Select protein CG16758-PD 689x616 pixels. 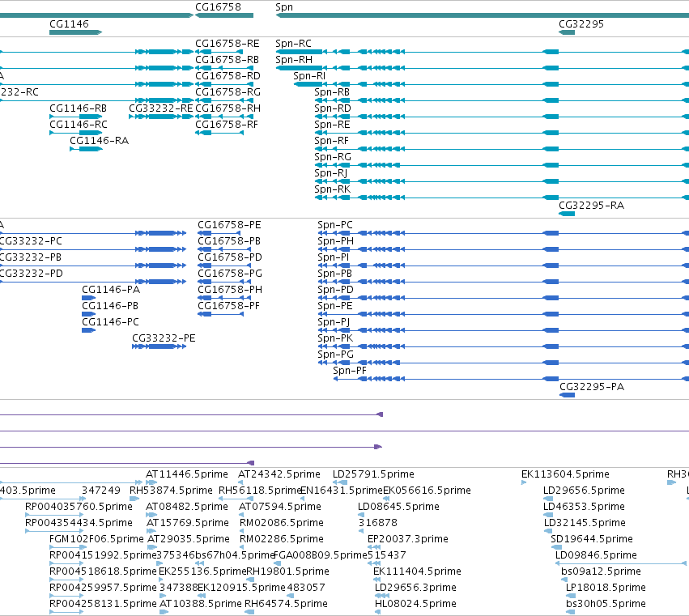click(230, 257)
